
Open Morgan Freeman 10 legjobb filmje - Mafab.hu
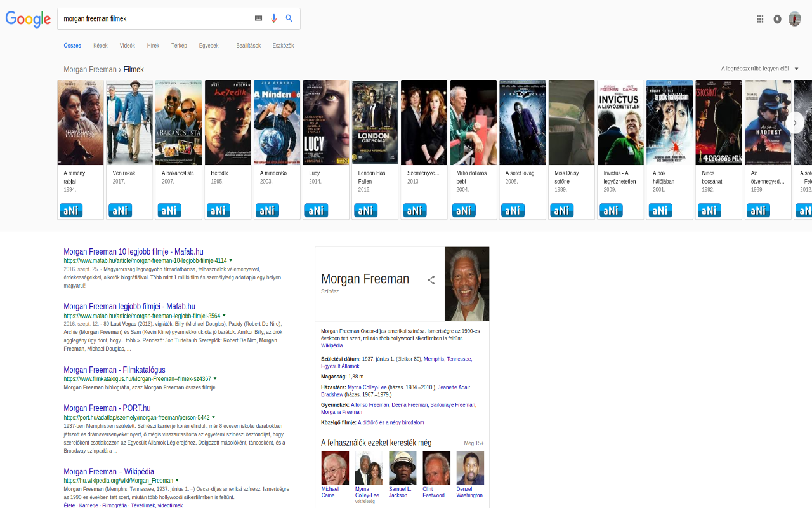(x=133, y=251)
